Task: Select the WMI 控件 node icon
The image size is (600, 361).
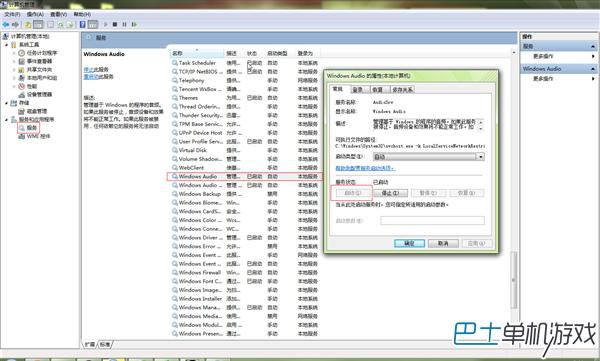Action: click(21, 136)
